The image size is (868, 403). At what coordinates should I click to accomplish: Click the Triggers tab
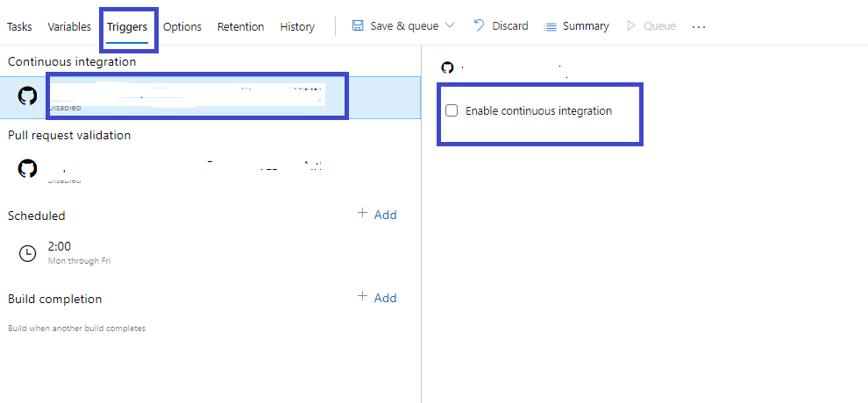(x=127, y=26)
